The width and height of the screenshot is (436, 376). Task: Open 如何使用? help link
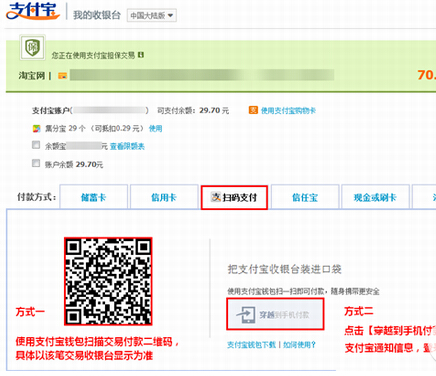coord(299,345)
